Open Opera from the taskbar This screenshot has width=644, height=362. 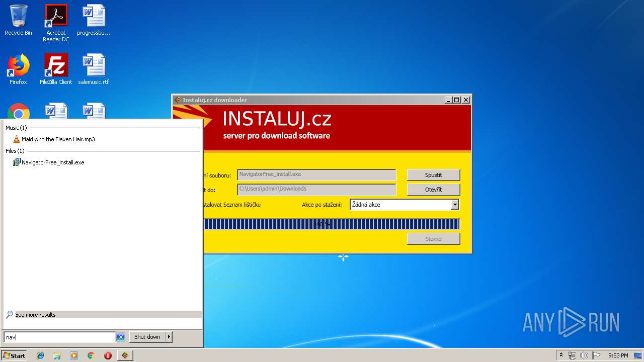(x=108, y=355)
